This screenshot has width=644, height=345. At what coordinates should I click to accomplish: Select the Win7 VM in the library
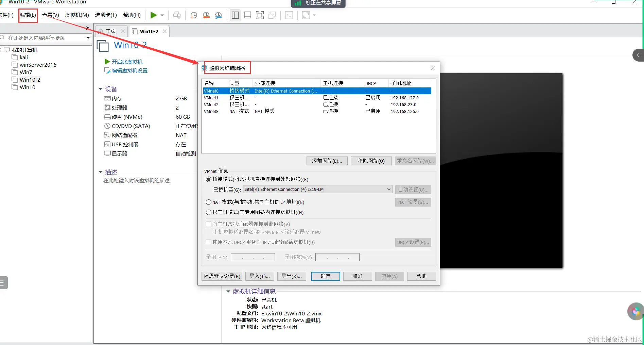pos(26,72)
